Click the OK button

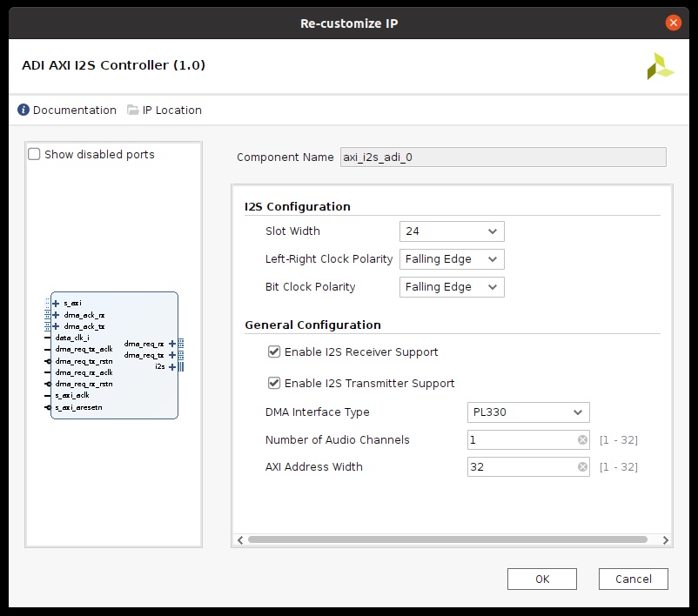(x=542, y=579)
